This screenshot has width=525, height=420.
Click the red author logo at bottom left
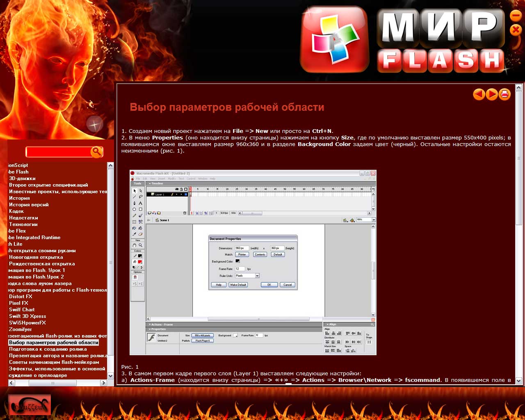(30, 405)
